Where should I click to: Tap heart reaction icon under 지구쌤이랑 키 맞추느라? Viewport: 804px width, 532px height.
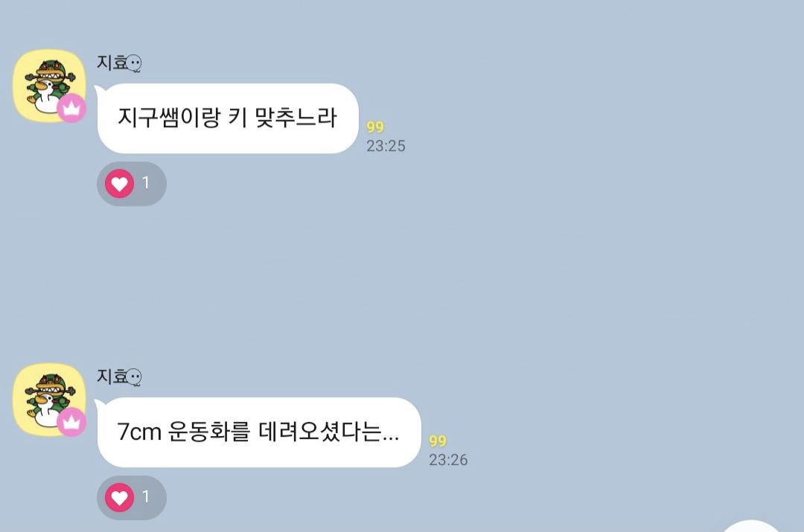(119, 184)
